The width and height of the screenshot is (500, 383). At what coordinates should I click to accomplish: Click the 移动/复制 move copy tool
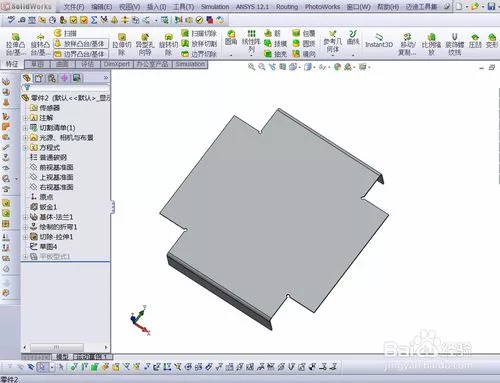click(x=408, y=44)
